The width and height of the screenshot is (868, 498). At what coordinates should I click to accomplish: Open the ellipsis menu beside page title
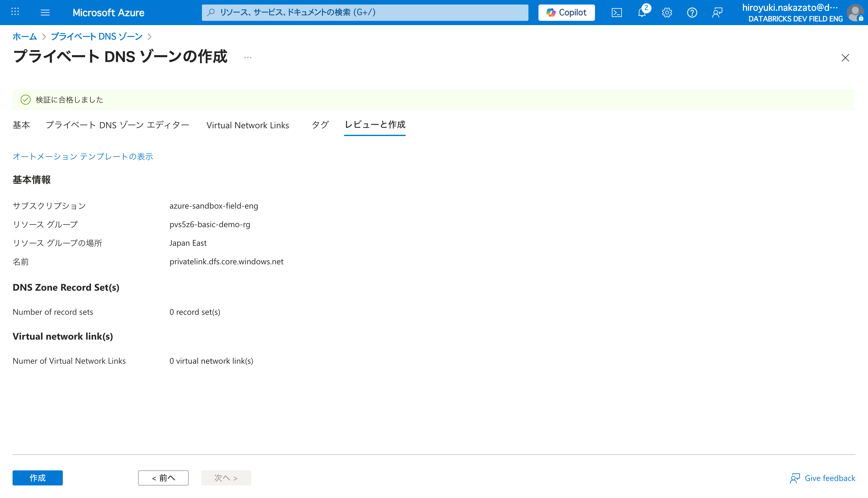248,57
